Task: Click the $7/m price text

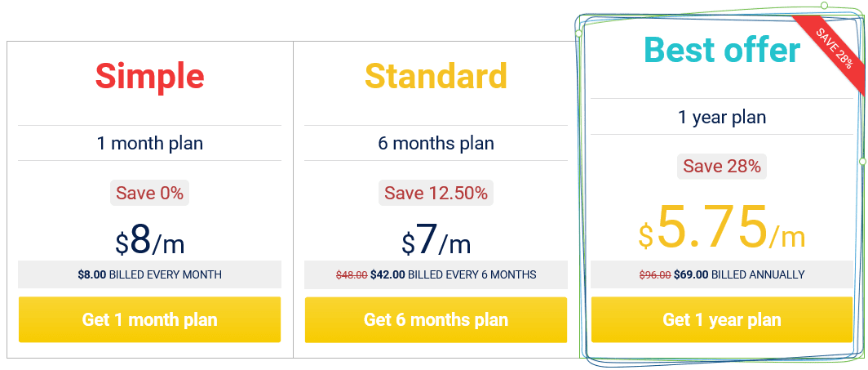Action: [x=436, y=240]
